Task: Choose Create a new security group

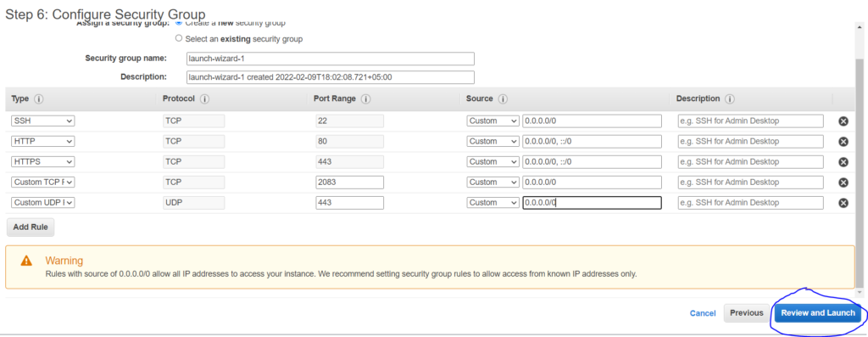Action: pos(178,23)
